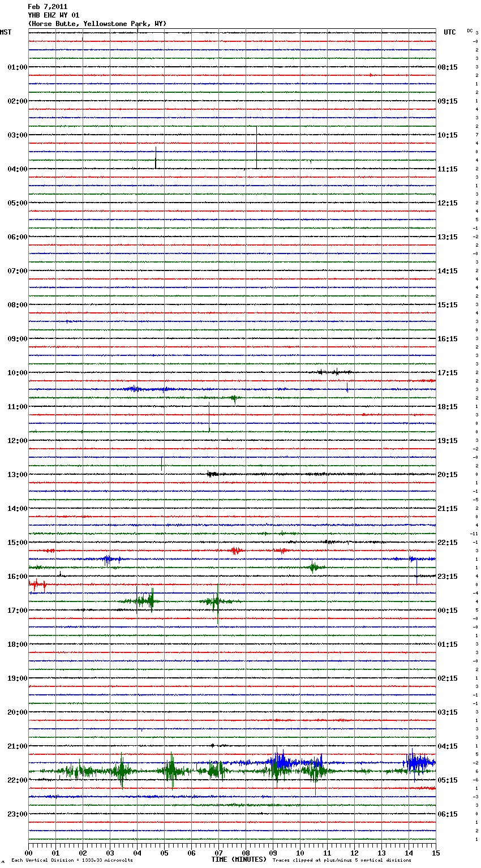481x868 pixels.
Task: Select the 01:00 MST time label
Action: tap(18, 67)
